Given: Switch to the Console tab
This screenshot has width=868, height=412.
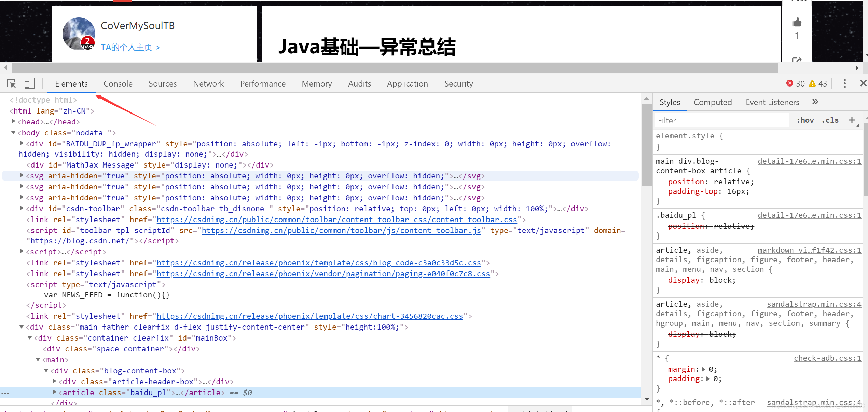Looking at the screenshot, I should pyautogui.click(x=118, y=84).
